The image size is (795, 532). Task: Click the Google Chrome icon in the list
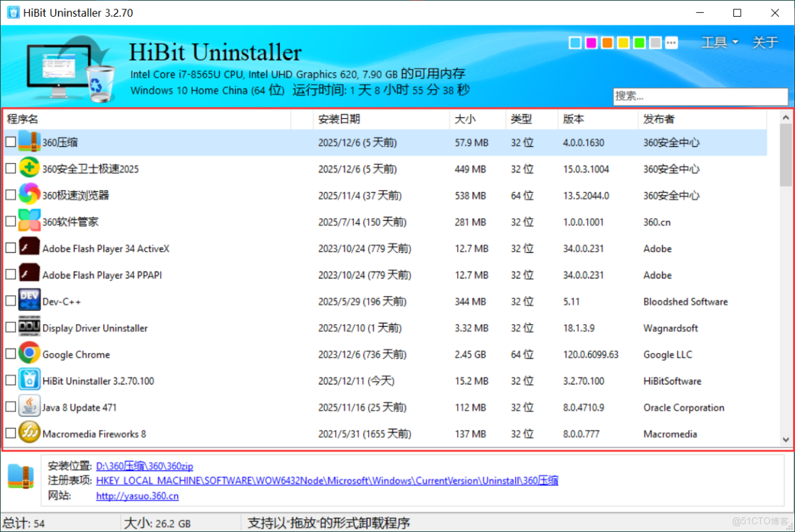28,354
